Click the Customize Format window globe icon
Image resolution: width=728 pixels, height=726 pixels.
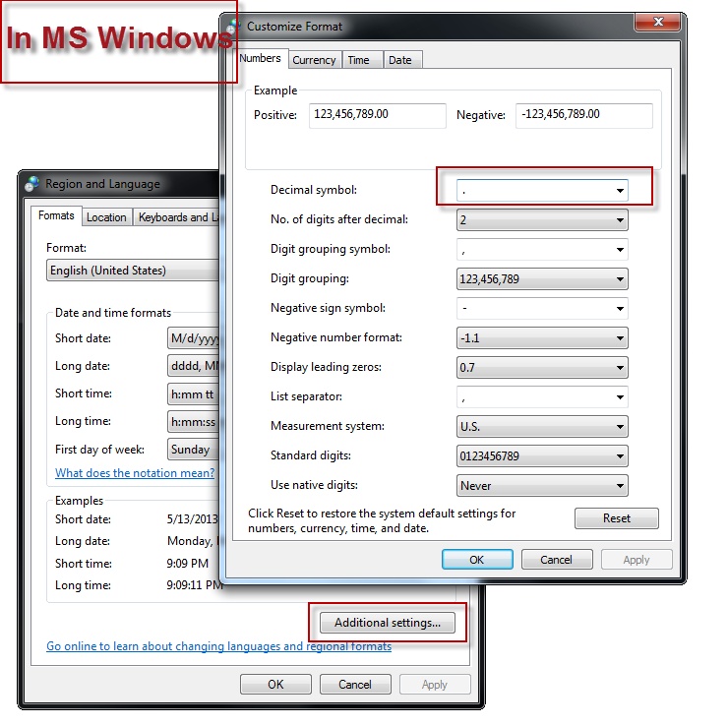tap(233, 26)
